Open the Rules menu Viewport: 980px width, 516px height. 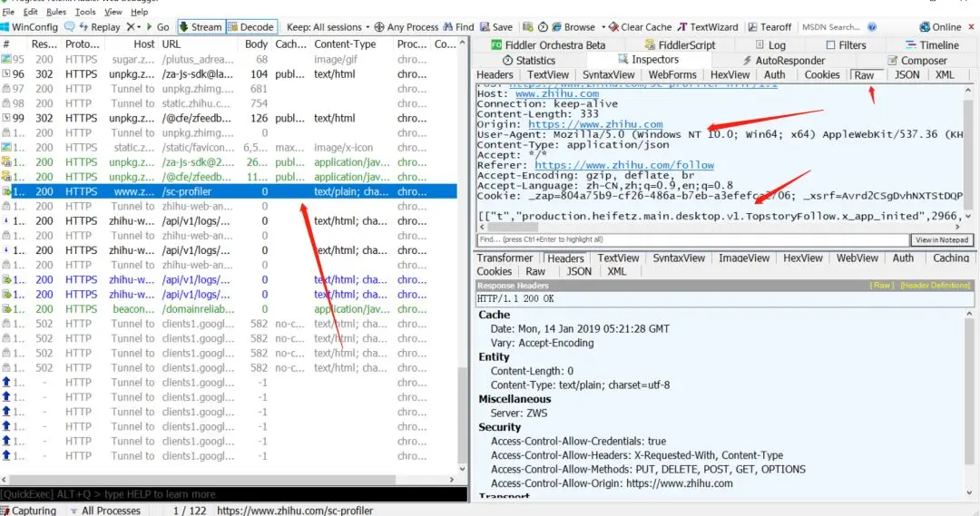pyautogui.click(x=56, y=12)
